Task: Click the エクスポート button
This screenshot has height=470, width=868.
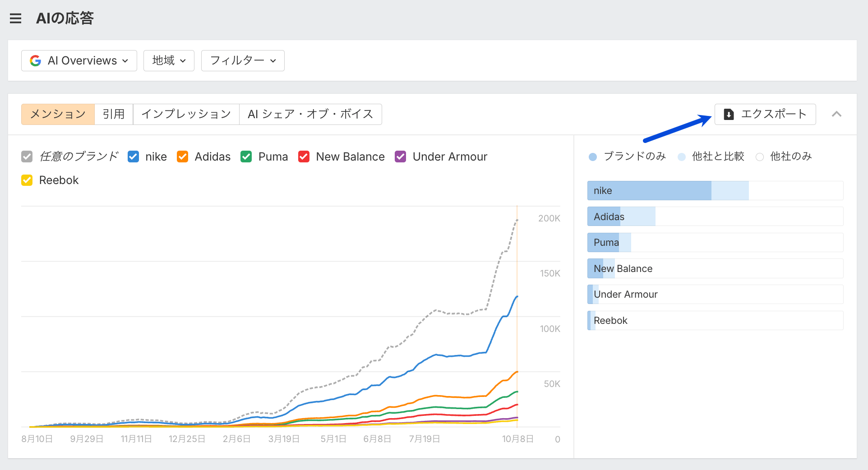Action: click(x=765, y=114)
